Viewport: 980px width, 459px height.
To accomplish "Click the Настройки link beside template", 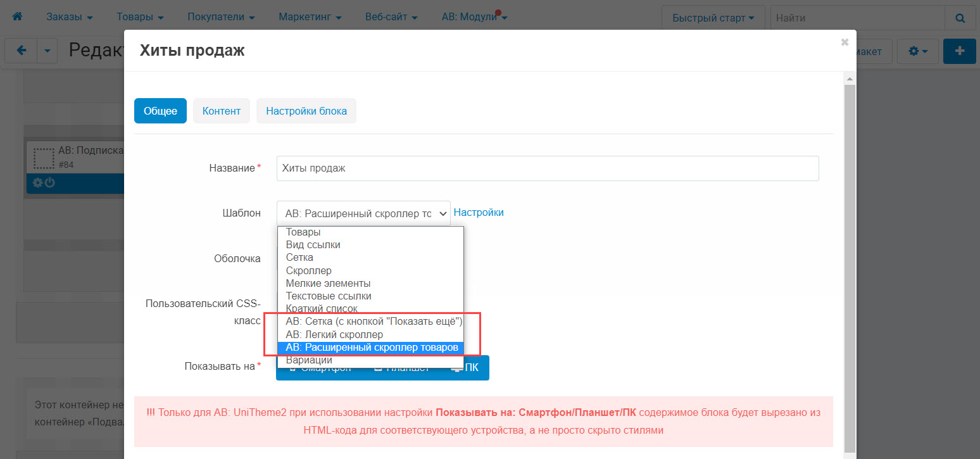I will [479, 213].
